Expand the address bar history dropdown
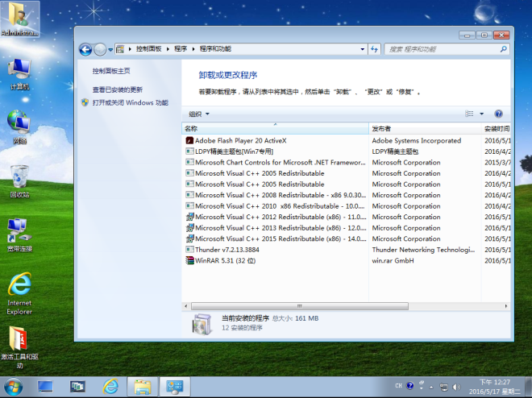Image resolution: width=532 pixels, height=398 pixels. (363, 49)
